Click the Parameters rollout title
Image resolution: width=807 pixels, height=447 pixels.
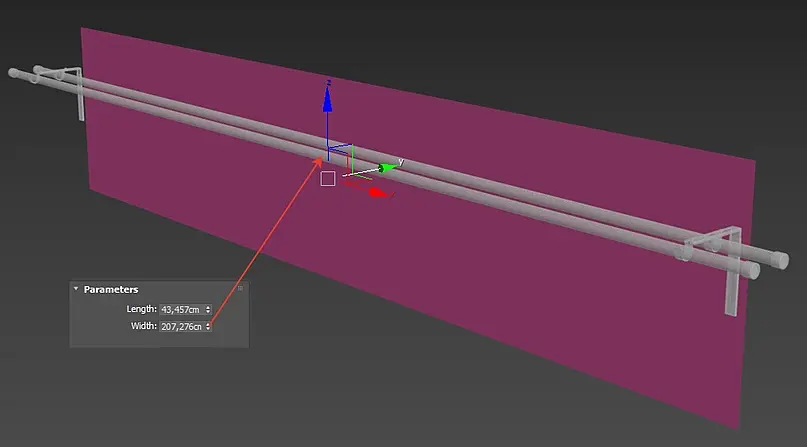pos(111,290)
